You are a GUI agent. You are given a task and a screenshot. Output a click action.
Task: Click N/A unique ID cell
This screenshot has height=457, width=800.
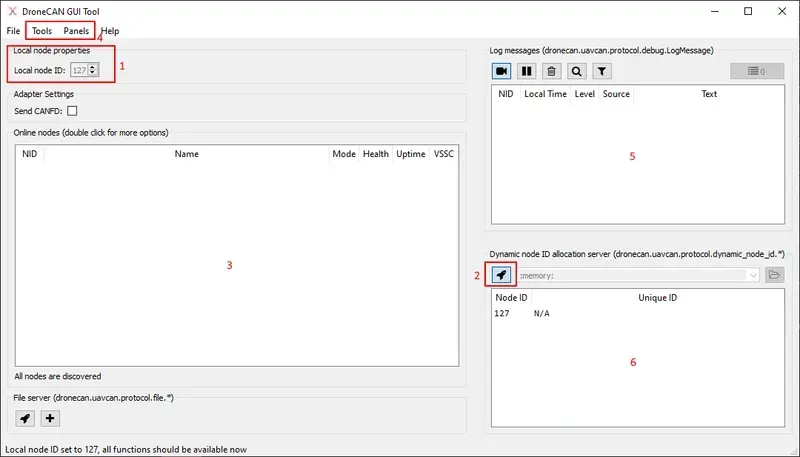click(x=542, y=314)
